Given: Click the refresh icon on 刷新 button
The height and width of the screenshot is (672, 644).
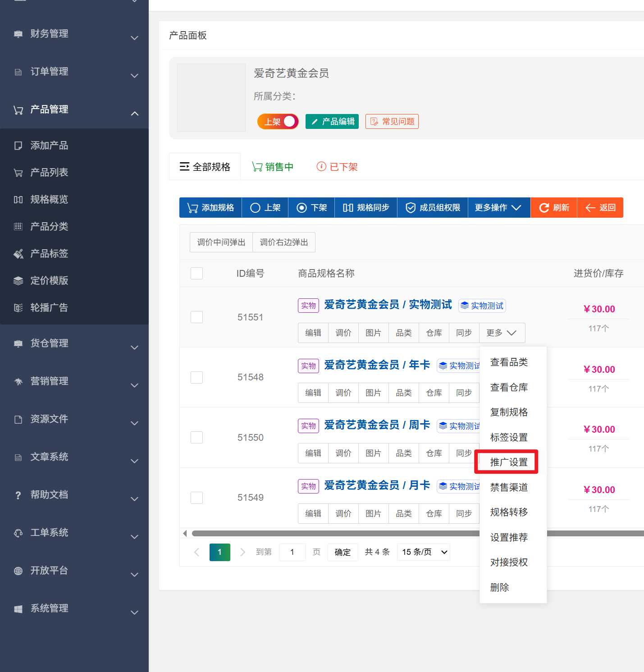Looking at the screenshot, I should (544, 208).
